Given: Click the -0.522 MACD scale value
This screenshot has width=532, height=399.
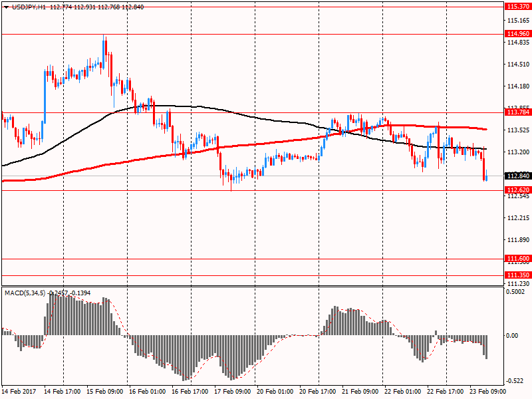Looking at the screenshot, I should (515, 380).
